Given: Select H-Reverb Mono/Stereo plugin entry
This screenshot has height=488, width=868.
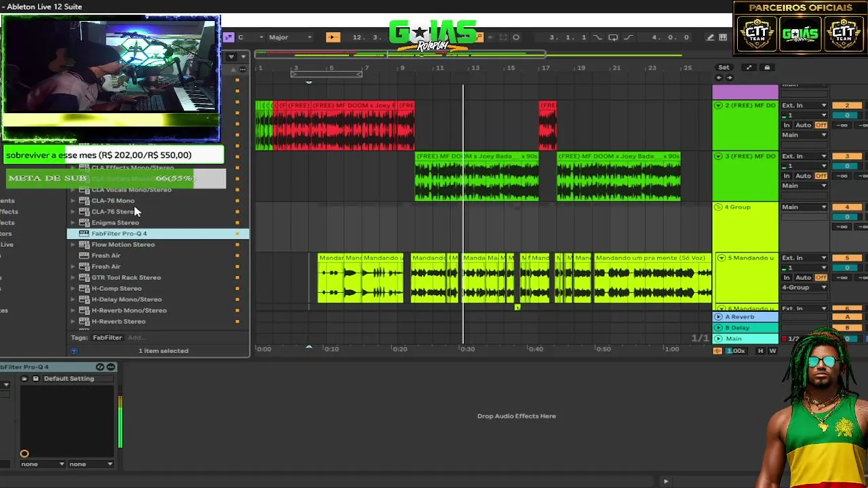Looking at the screenshot, I should (158, 310).
